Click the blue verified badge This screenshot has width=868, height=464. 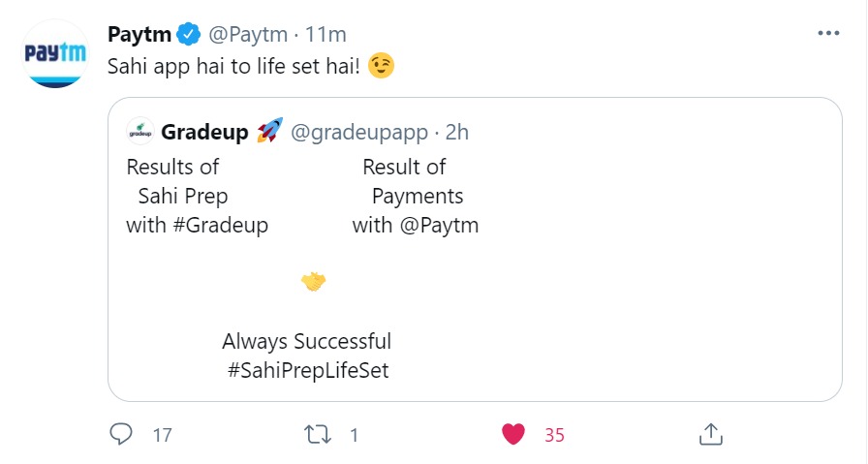(x=189, y=34)
